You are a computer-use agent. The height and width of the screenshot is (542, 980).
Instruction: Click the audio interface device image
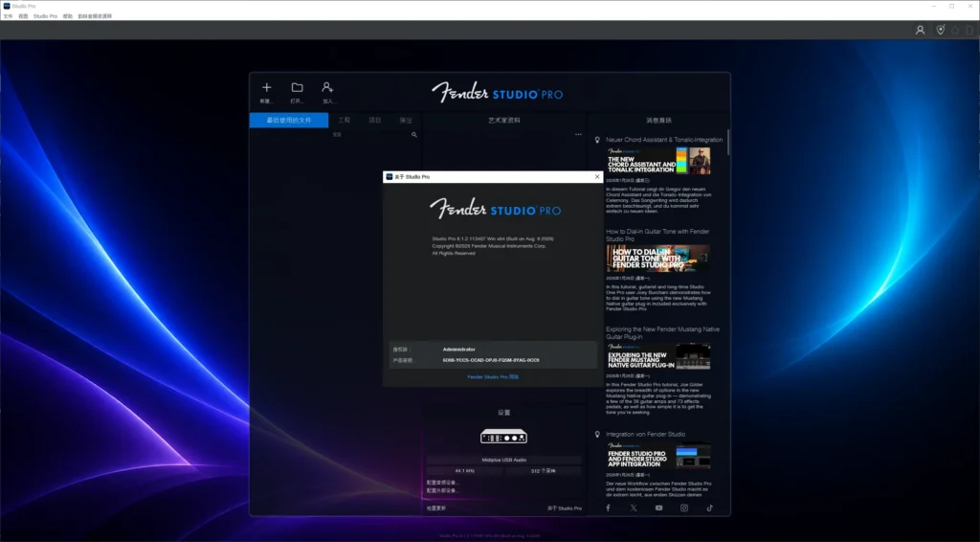pyautogui.click(x=503, y=436)
